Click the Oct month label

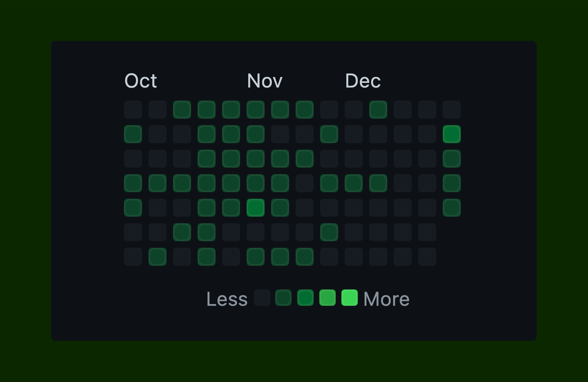click(141, 81)
